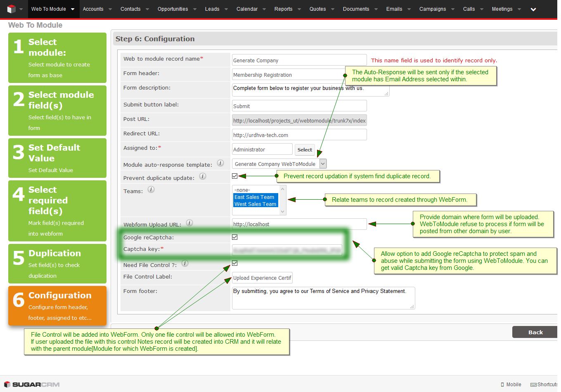Expand the more-modules chevron in navbar
This screenshot has height=392, width=561.
click(533, 9)
